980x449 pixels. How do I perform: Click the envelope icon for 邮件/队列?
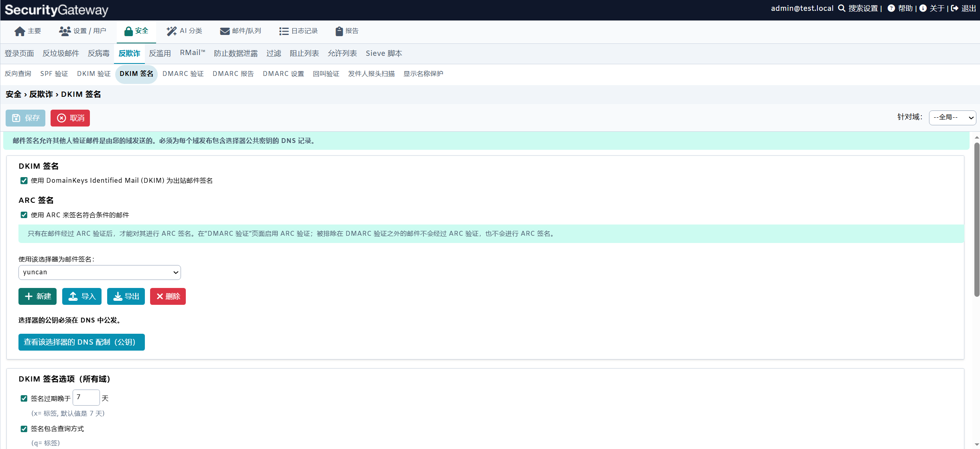coord(225,31)
